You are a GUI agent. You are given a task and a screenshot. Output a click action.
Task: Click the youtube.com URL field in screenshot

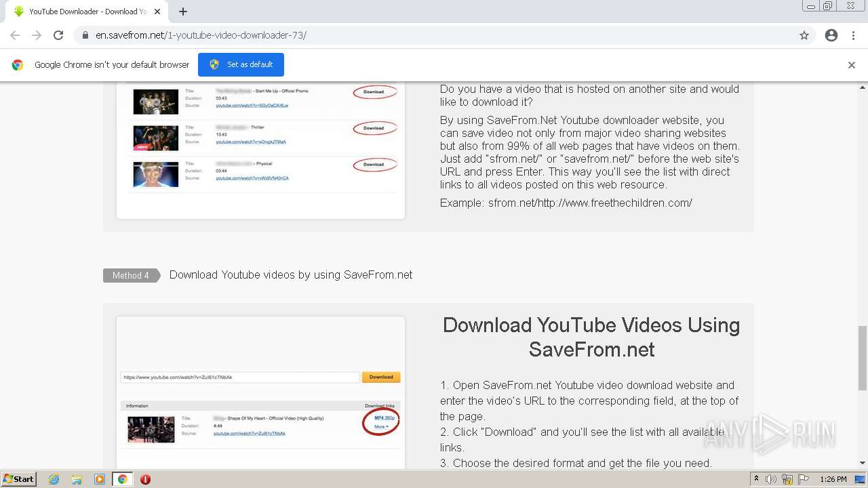pos(240,378)
